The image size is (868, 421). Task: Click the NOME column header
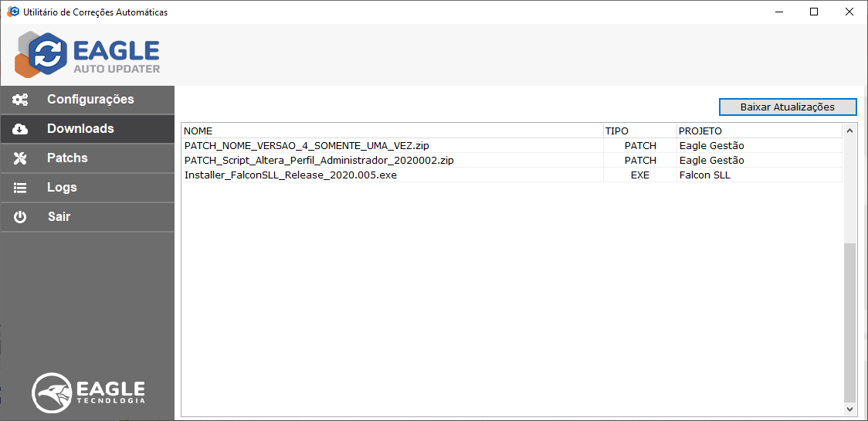392,131
